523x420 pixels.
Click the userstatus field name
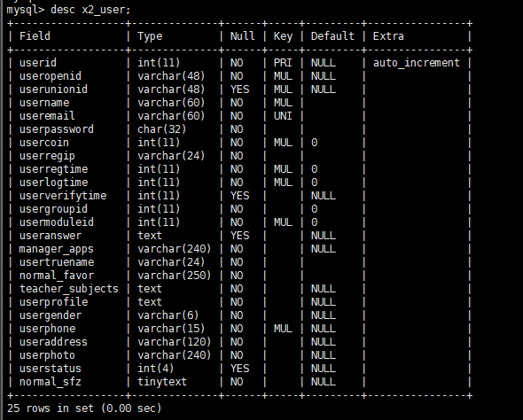click(x=51, y=369)
